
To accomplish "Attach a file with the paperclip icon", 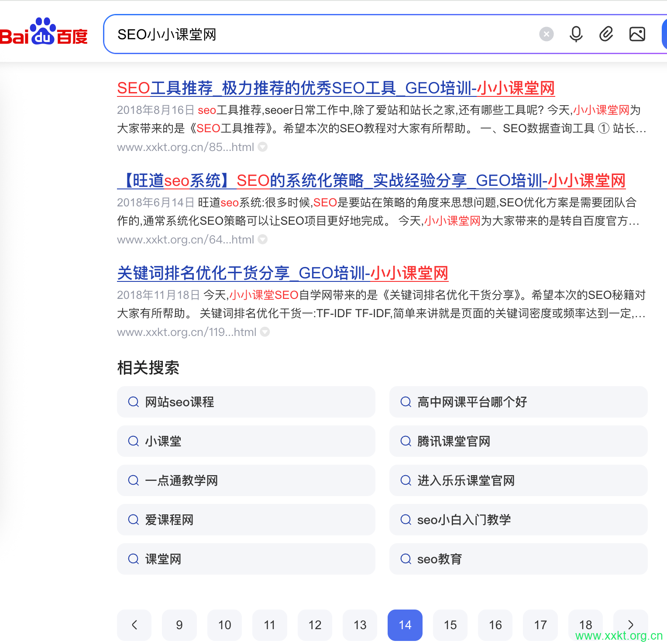I will tap(606, 34).
